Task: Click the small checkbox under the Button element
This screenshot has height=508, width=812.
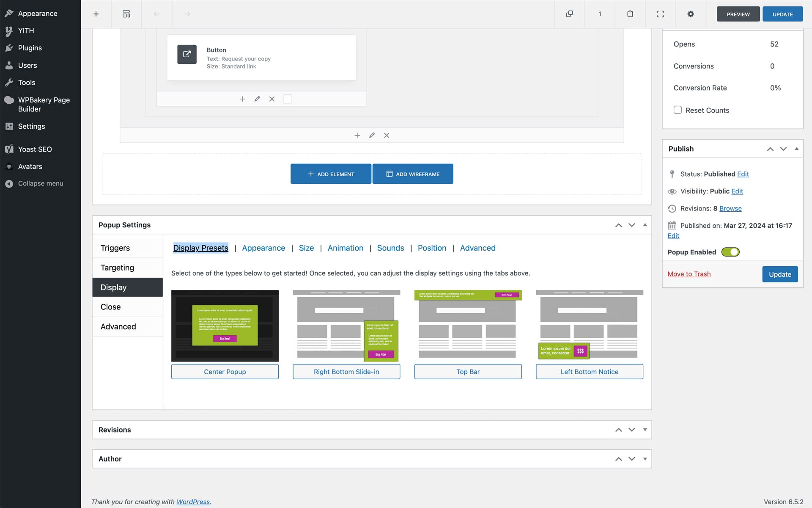Action: tap(287, 99)
